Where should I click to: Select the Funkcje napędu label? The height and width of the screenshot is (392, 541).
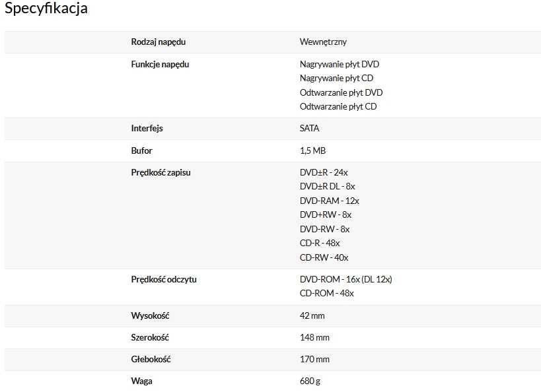click(160, 65)
